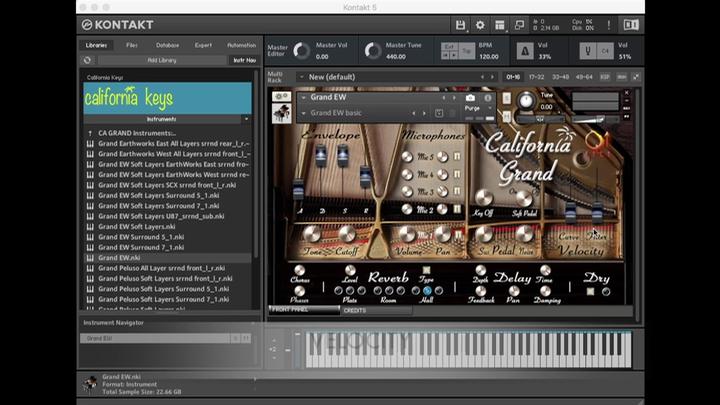Click the exclamation panic button

coord(609,25)
